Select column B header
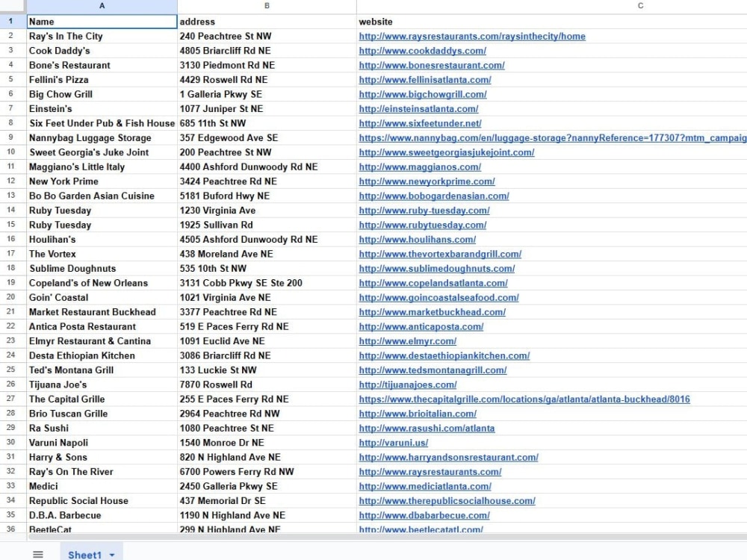Screen dimensions: 747x560 click(x=267, y=7)
